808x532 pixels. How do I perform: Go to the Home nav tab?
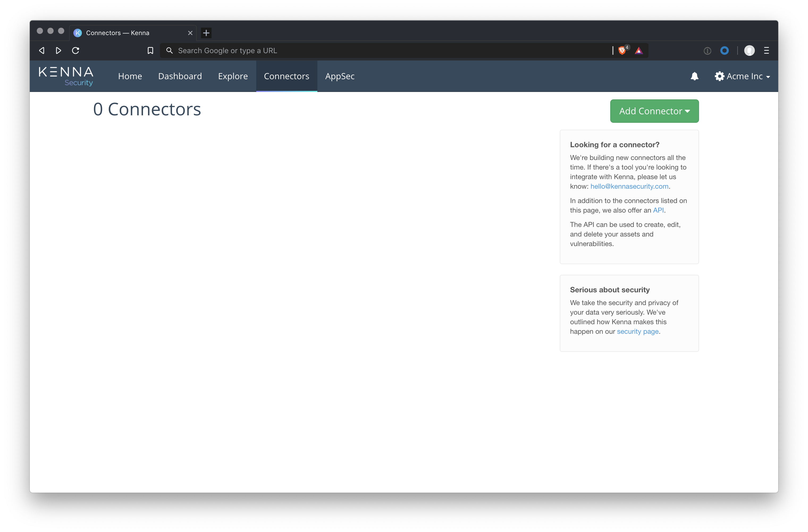pos(130,76)
